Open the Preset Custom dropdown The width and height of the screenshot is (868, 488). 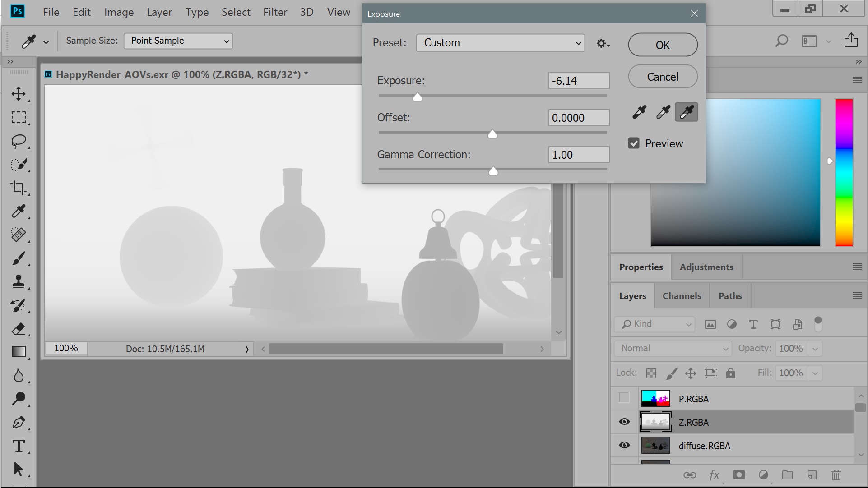click(x=500, y=43)
